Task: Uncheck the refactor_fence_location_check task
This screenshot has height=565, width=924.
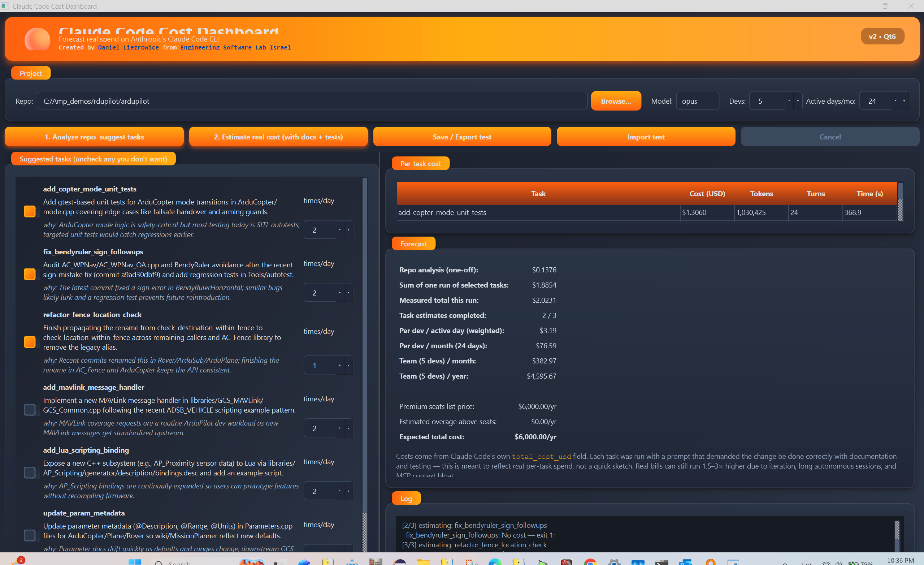Action: (30, 342)
